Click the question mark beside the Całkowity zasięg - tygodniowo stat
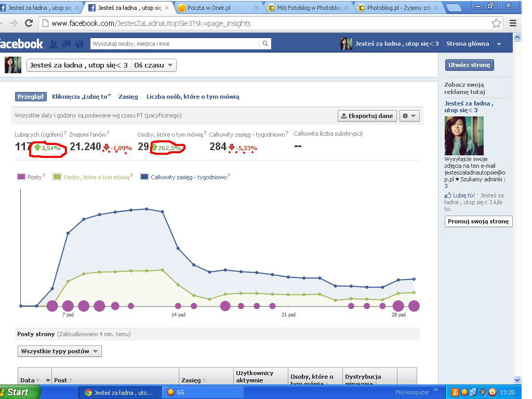 point(287,134)
